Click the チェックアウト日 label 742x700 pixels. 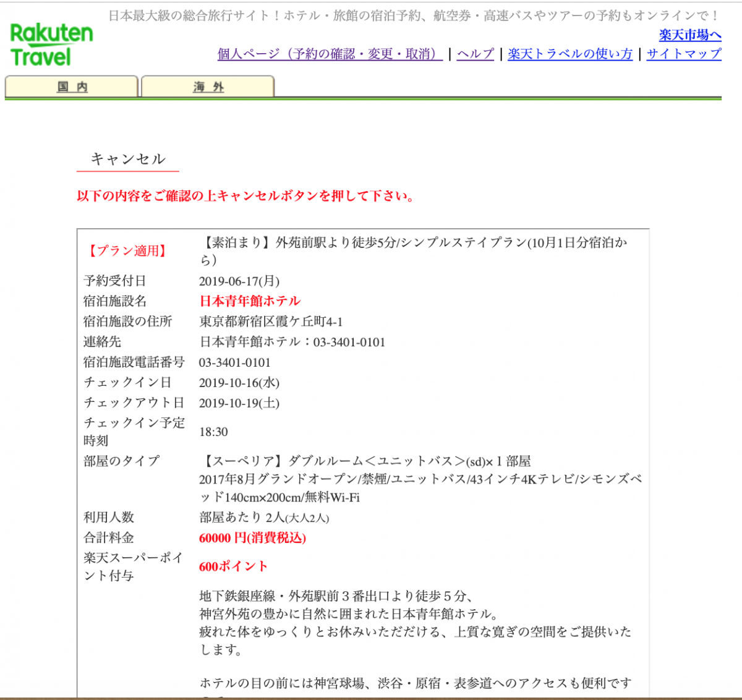click(134, 403)
